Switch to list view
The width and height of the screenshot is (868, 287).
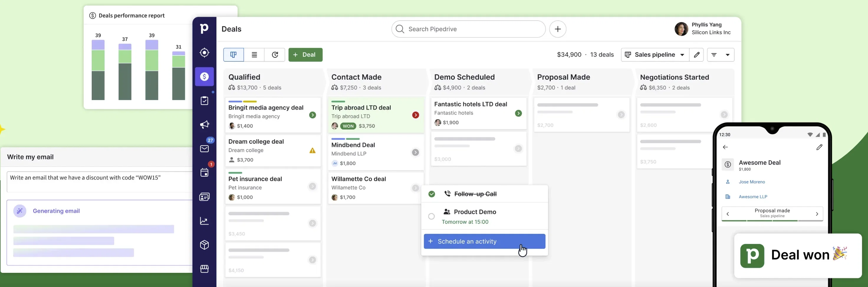tap(254, 55)
